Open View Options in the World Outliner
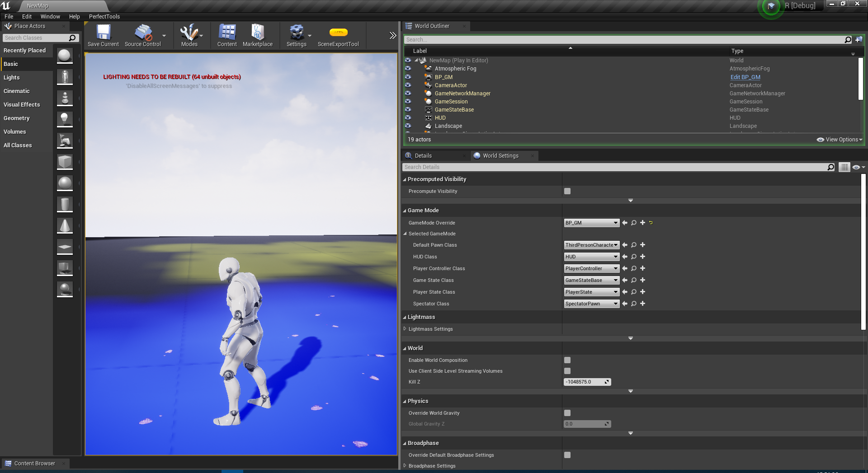This screenshot has height=473, width=868. pos(840,139)
